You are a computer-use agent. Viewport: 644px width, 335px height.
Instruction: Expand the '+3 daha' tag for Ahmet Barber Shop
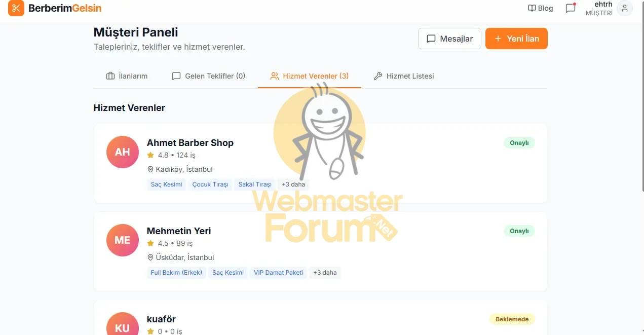click(293, 184)
